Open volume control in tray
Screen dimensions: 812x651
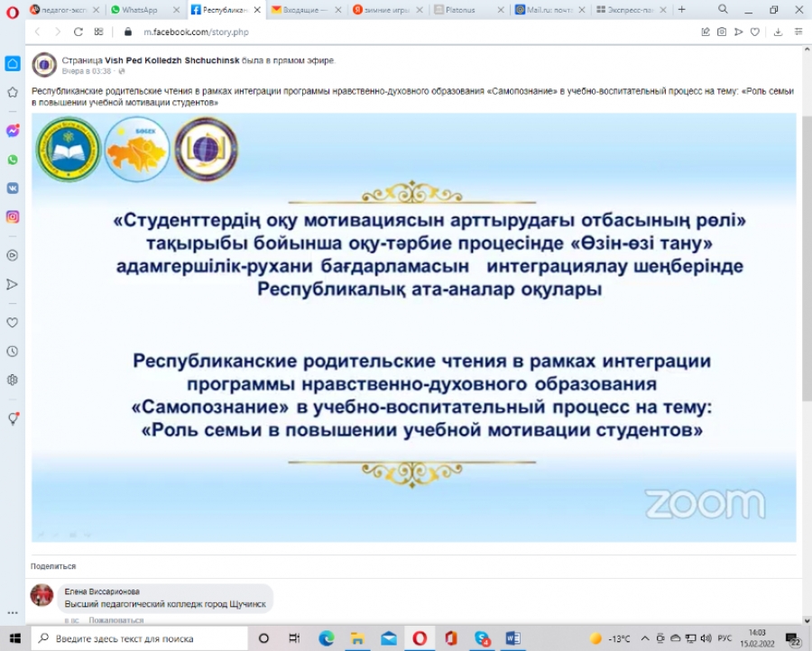coord(706,638)
